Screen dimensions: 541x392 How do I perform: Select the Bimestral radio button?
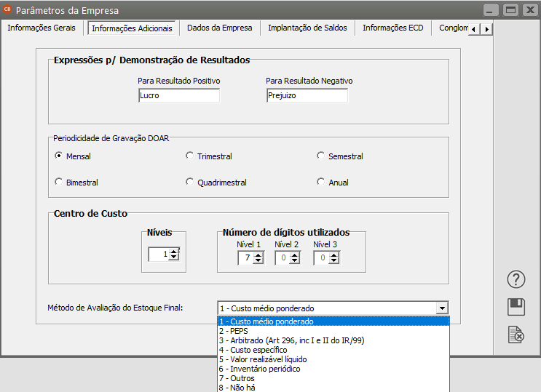(x=59, y=182)
